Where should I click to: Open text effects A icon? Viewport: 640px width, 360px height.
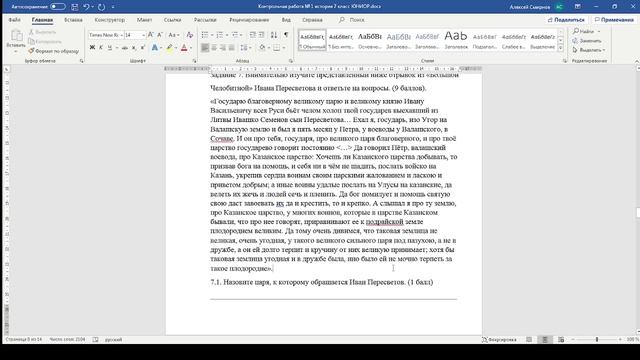click(155, 48)
